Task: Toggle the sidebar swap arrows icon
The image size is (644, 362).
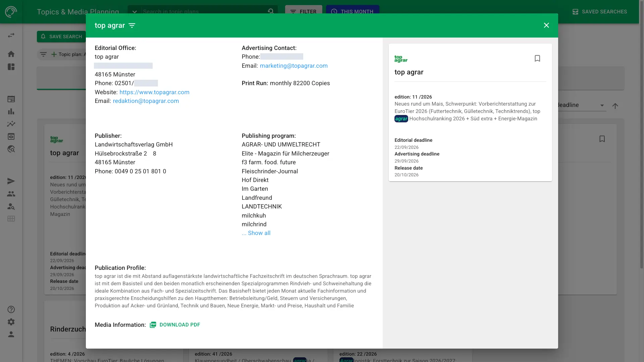Action: [x=11, y=35]
